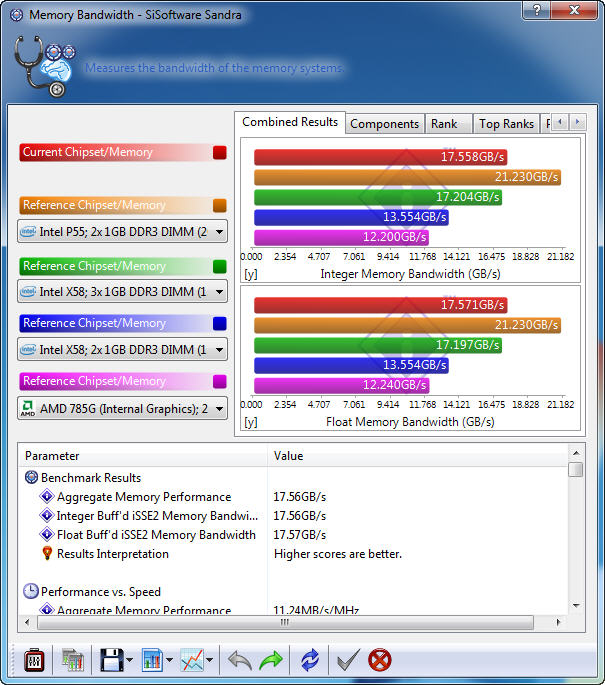Click the magenta 12.240GB/s float bandwidth bar
605x685 pixels.
342,385
